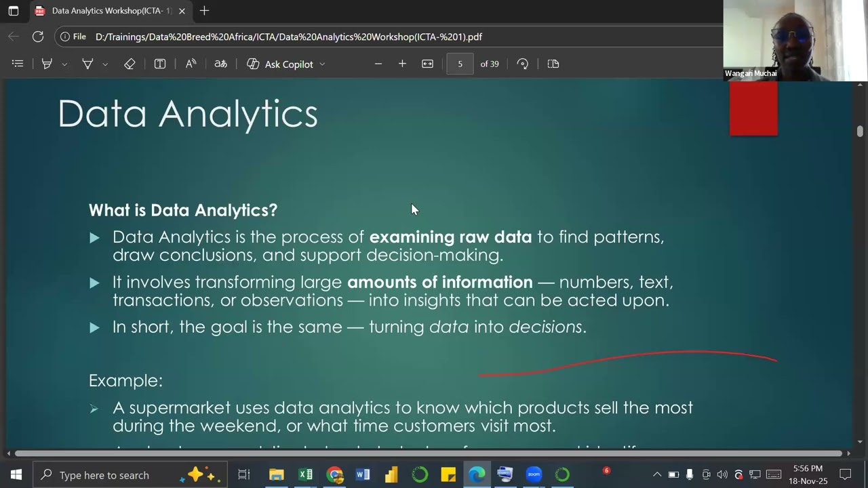The image size is (868, 488).
Task: Click the translate icon
Action: pos(220,64)
